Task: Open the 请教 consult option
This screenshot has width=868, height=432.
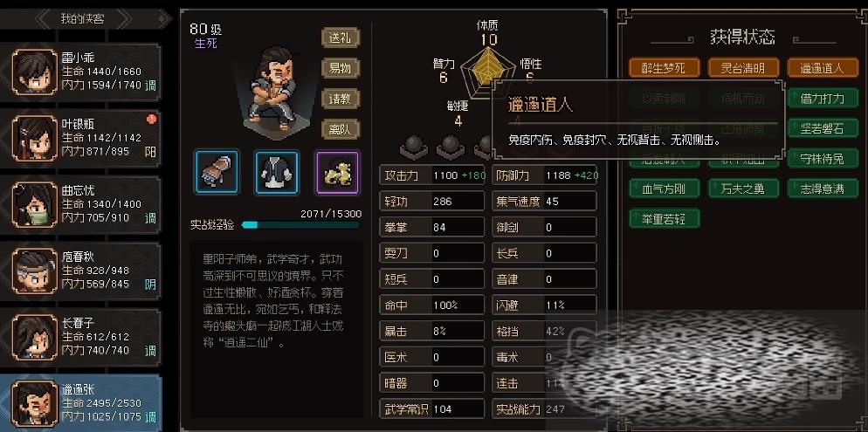Action: tap(341, 99)
